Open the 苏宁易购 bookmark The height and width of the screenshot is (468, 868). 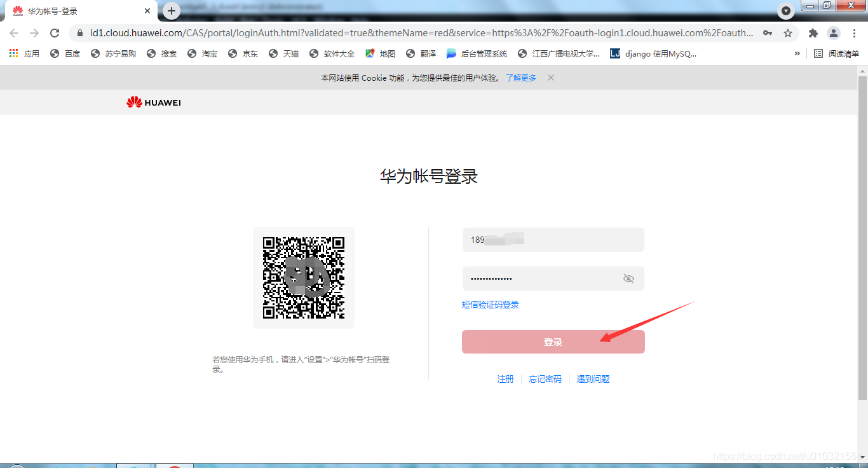pos(112,54)
